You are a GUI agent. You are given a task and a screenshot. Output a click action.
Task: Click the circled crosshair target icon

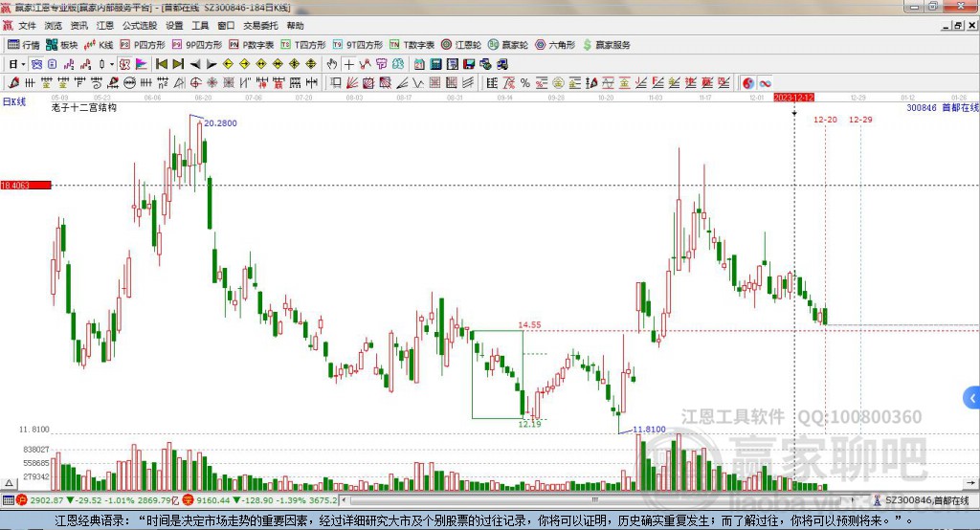(195, 83)
